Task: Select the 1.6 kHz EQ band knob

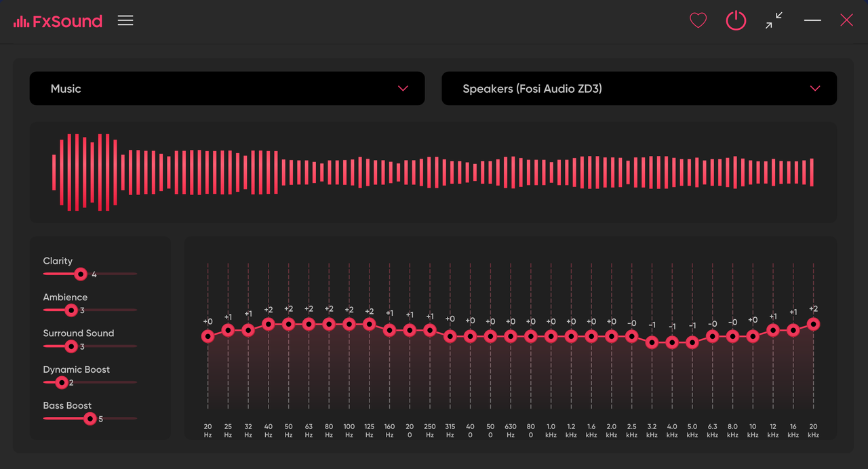Action: (x=591, y=336)
